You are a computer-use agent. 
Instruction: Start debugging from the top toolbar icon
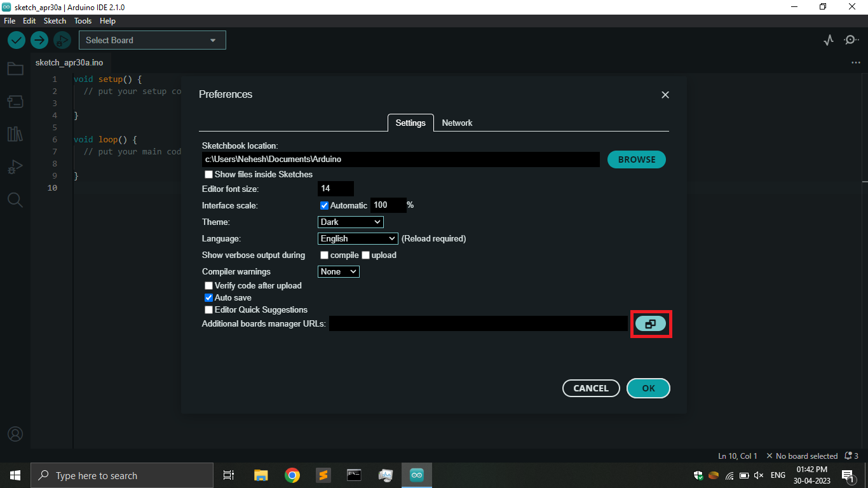point(62,39)
